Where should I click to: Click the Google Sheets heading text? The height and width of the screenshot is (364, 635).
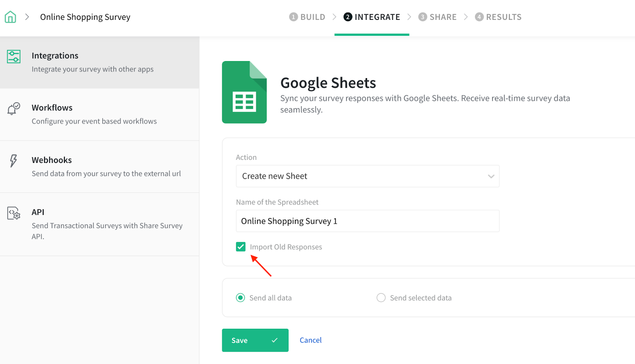tap(328, 83)
